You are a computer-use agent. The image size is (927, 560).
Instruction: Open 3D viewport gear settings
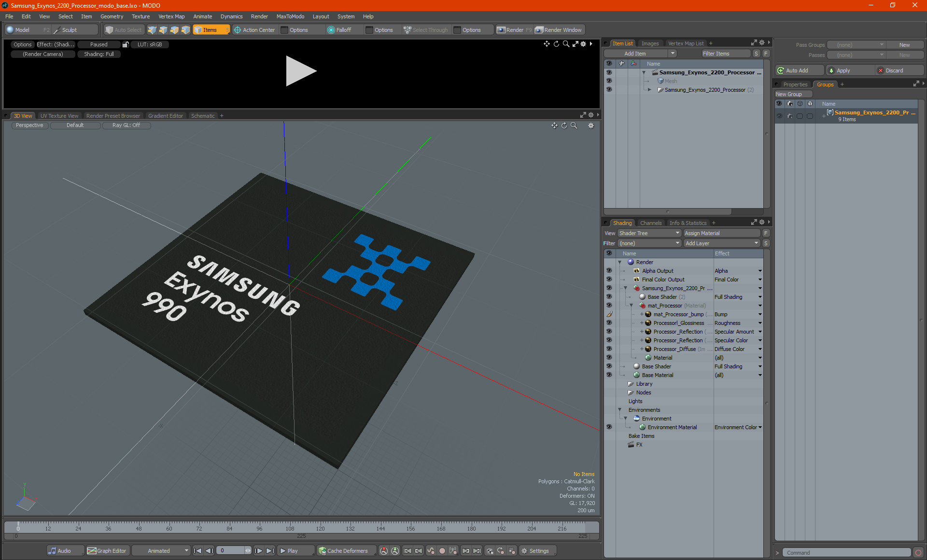click(x=590, y=126)
